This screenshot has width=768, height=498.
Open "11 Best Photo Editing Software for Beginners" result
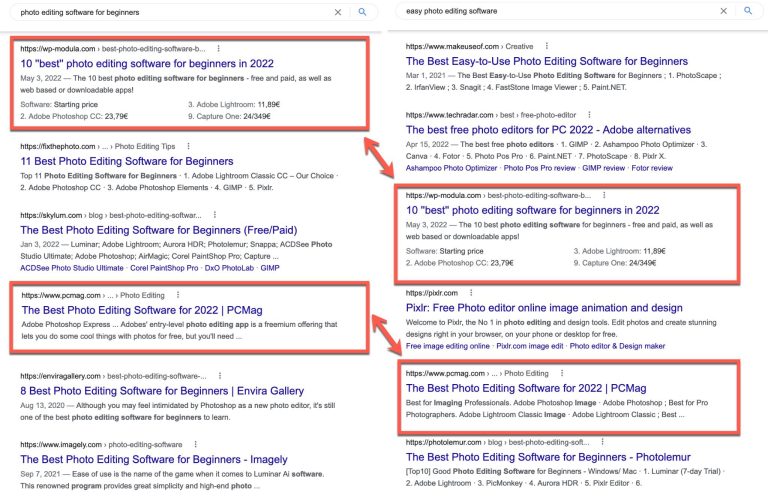tap(126, 162)
